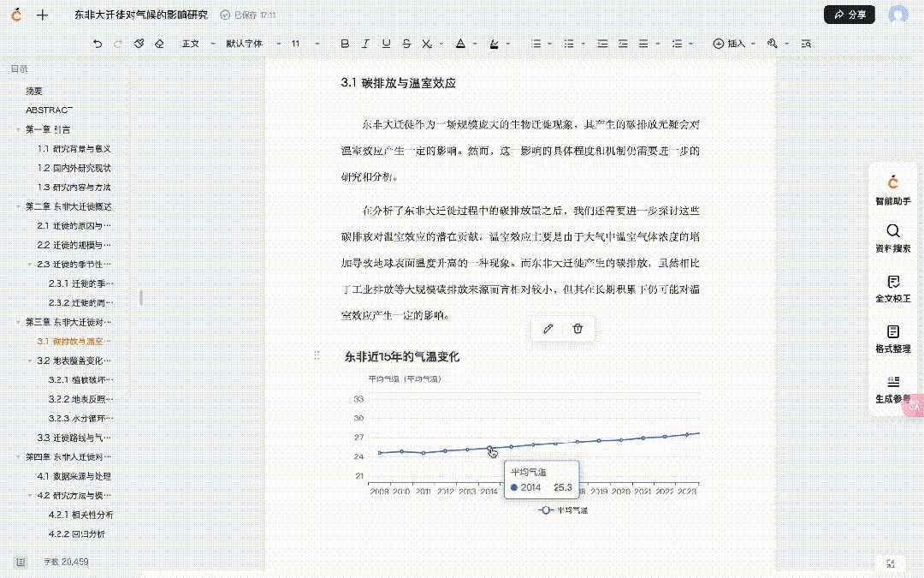Open the 默认字体 font dropdown
Image resolution: width=924 pixels, height=578 pixels.
249,44
